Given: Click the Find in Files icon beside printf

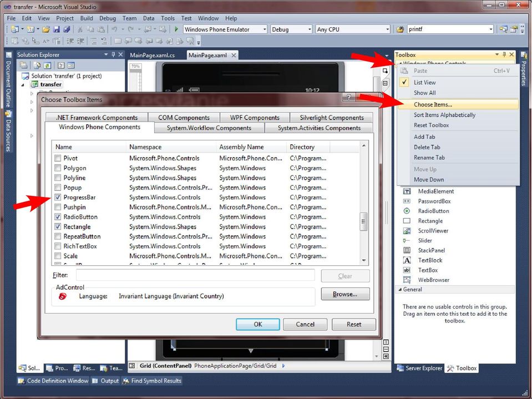Looking at the screenshot, I should (x=400, y=29).
